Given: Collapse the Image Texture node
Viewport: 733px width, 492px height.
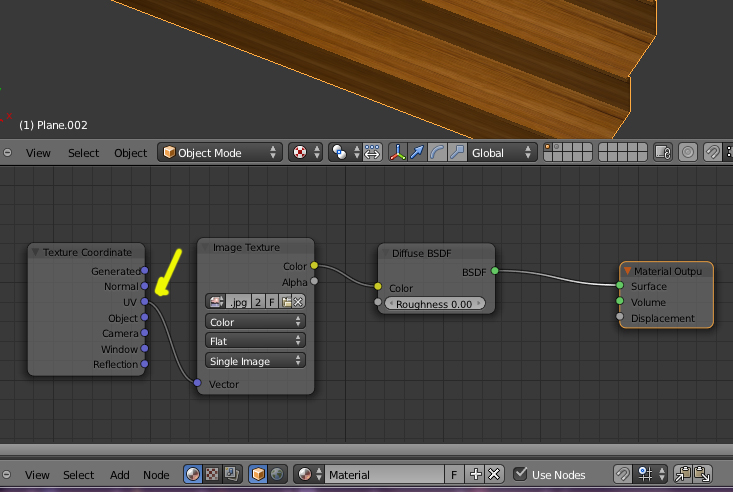Looking at the screenshot, I should (205, 247).
